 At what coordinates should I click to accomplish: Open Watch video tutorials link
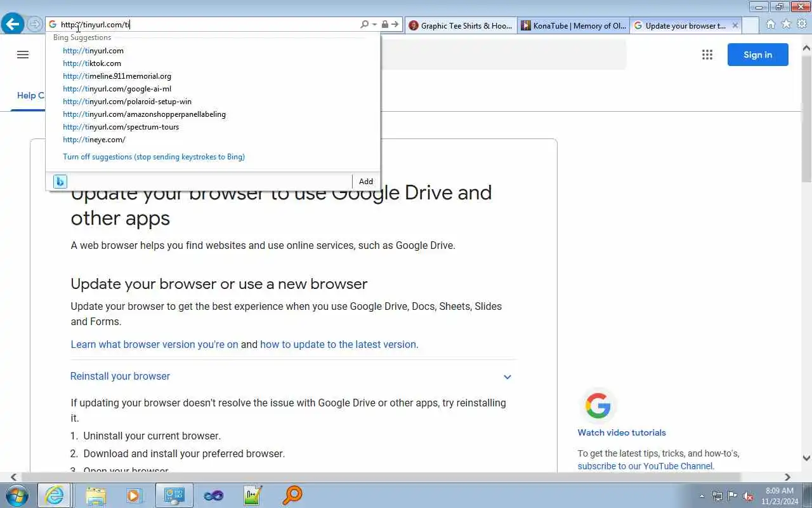(622, 432)
